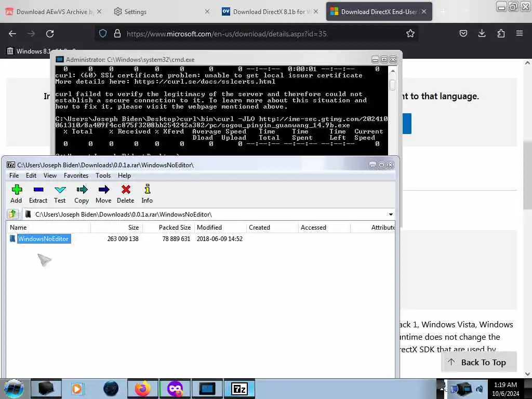Close the Settings browser tab
This screenshot has height=399, width=532.
click(207, 11)
